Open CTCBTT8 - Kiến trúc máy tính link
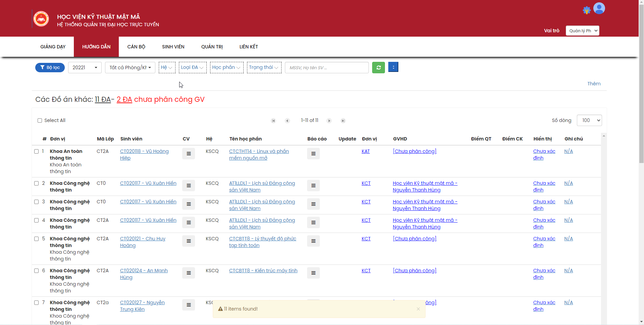644x325 pixels. point(263,271)
